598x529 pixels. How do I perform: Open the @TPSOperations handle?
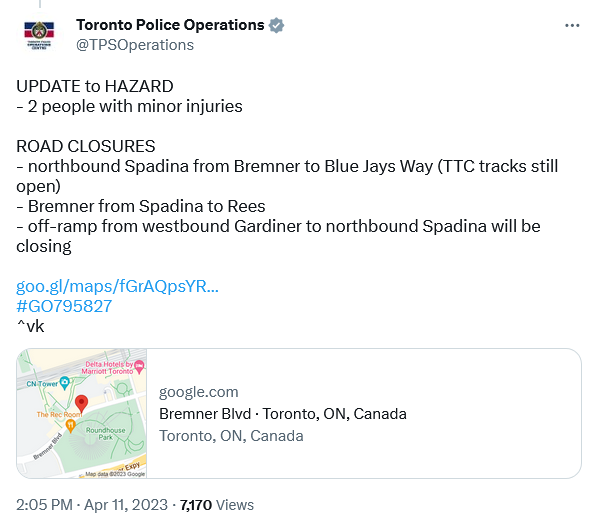click(x=135, y=45)
